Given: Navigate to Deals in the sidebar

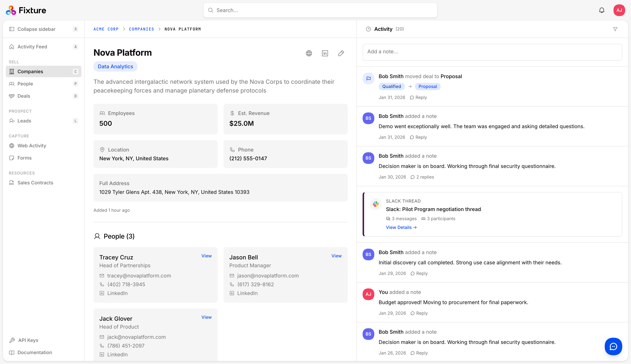Looking at the screenshot, I should point(24,96).
